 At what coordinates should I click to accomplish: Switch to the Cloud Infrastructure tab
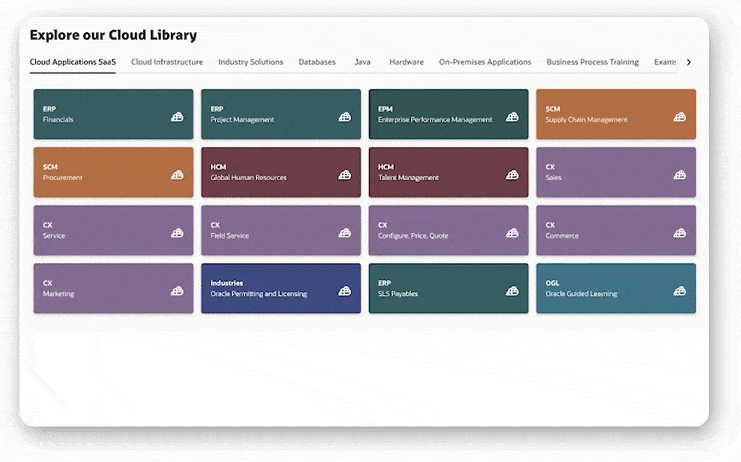pos(167,62)
